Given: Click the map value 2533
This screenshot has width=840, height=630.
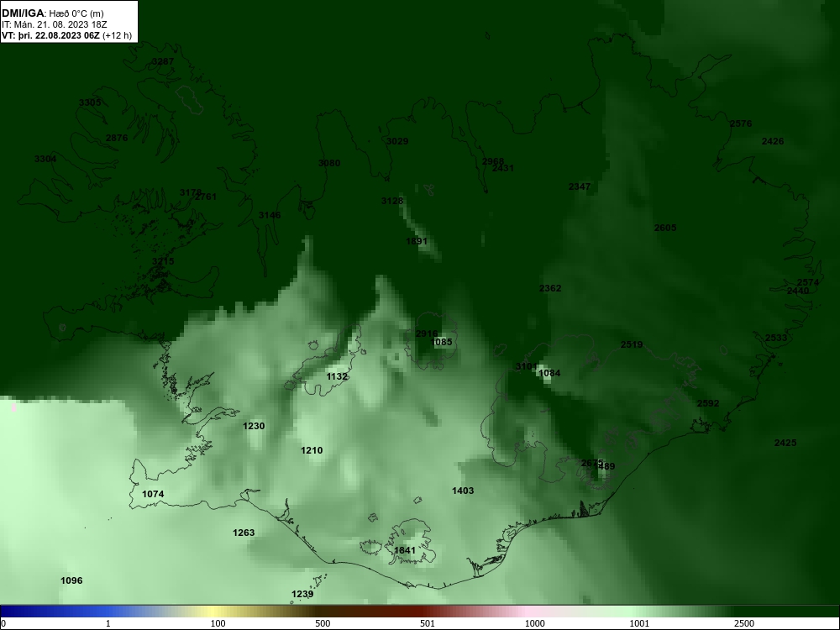Looking at the screenshot, I should [x=776, y=338].
